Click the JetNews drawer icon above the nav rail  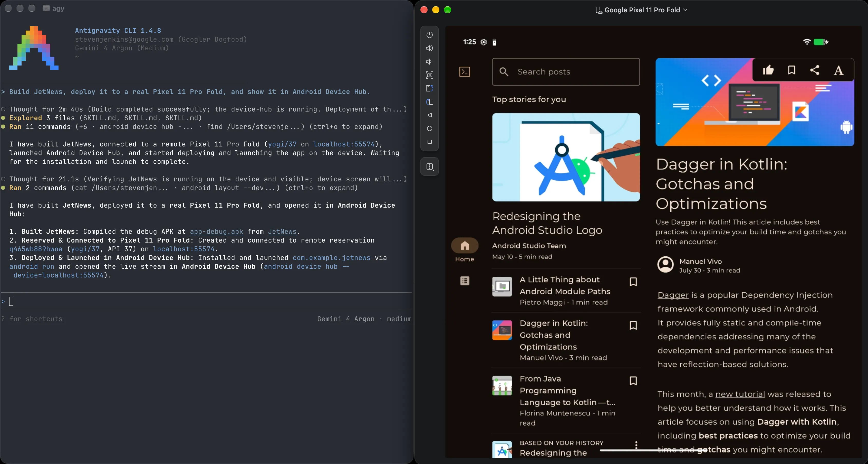pos(465,71)
